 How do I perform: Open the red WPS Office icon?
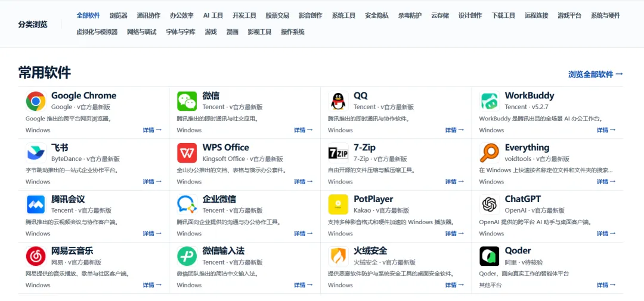click(x=187, y=153)
